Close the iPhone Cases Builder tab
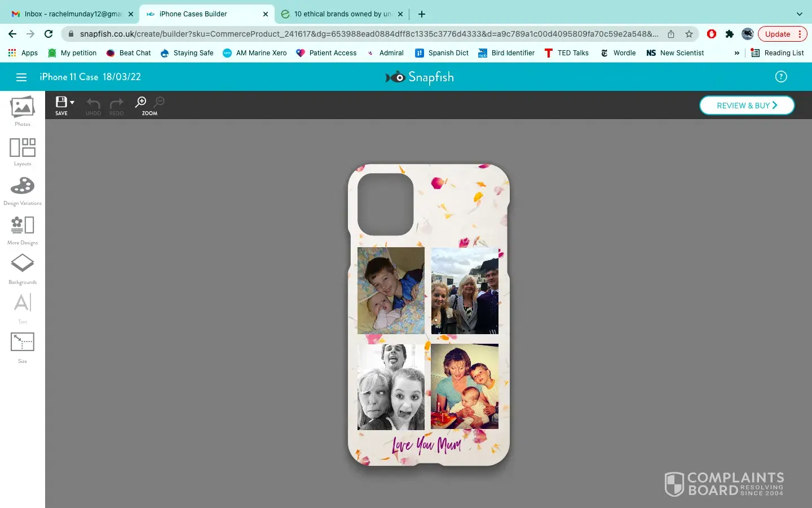The image size is (812, 508). pyautogui.click(x=266, y=14)
